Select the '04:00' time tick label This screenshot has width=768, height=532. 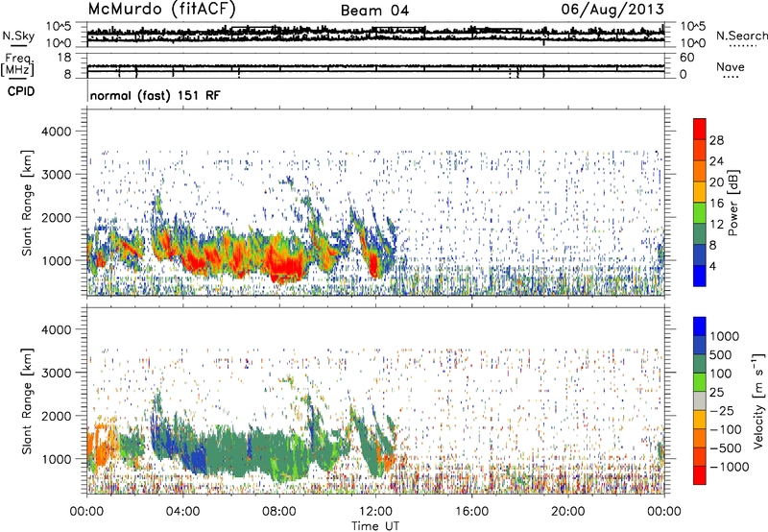tap(182, 512)
